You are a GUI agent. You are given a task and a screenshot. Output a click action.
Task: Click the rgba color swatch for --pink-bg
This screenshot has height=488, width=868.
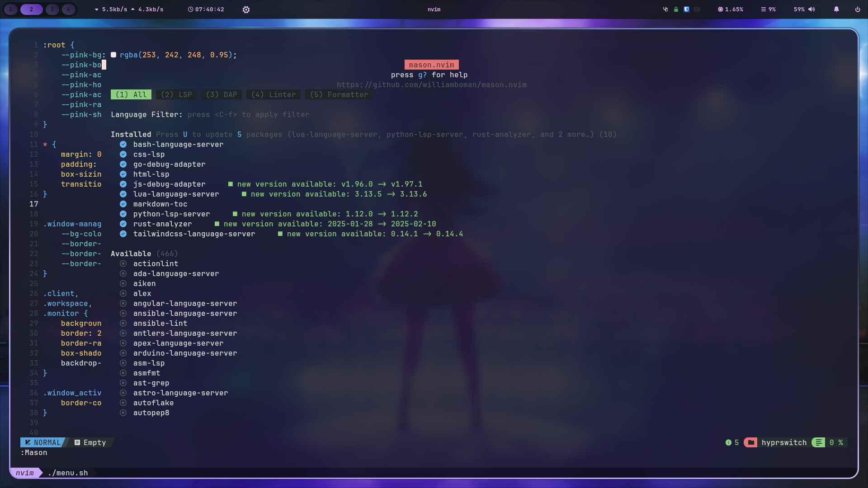click(113, 55)
